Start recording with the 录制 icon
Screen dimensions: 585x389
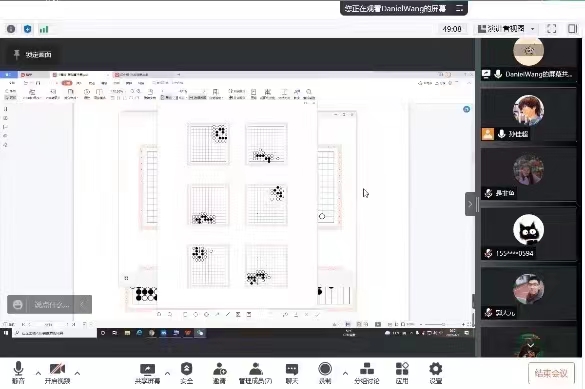click(325, 373)
